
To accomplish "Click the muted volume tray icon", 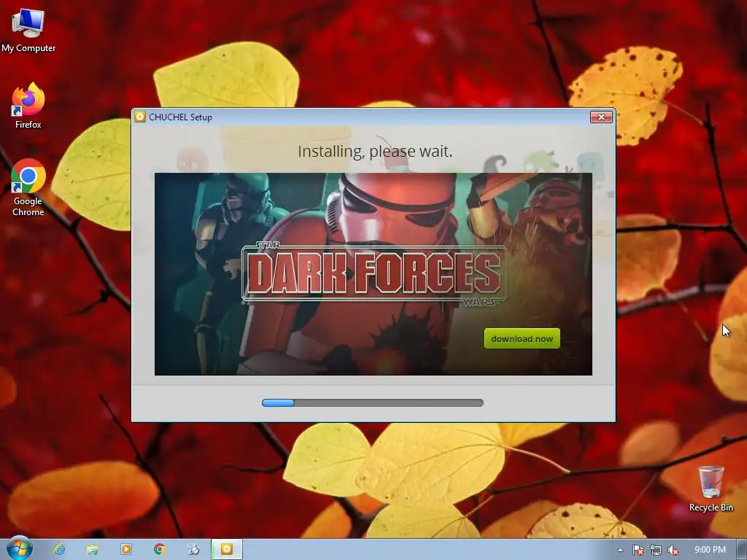I will [x=673, y=550].
